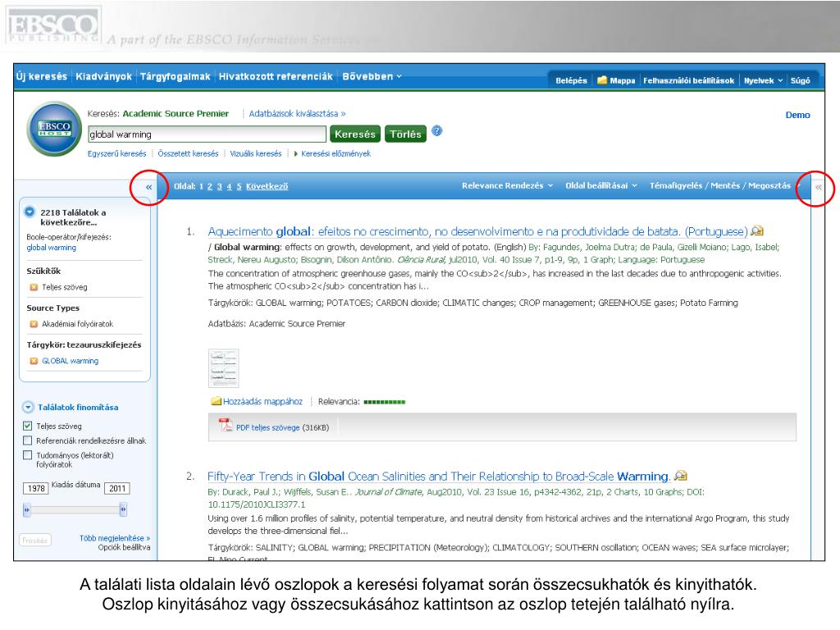Go to results page 2

tap(210, 186)
